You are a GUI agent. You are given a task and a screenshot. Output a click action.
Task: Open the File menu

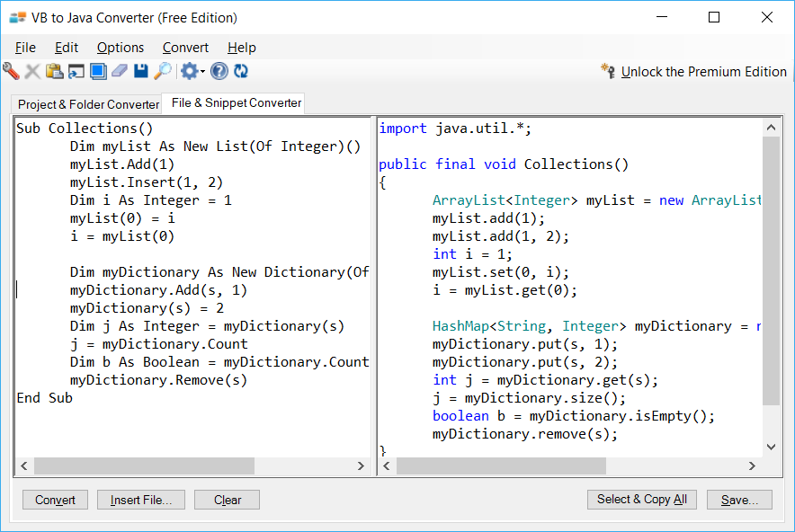[25, 48]
